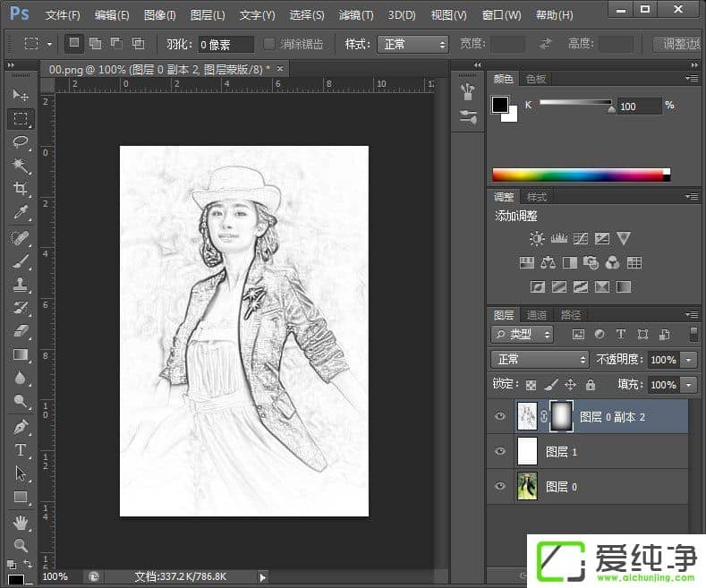Open the layer blend mode dropdown
Viewport: 706px width, 588px height.
[539, 359]
